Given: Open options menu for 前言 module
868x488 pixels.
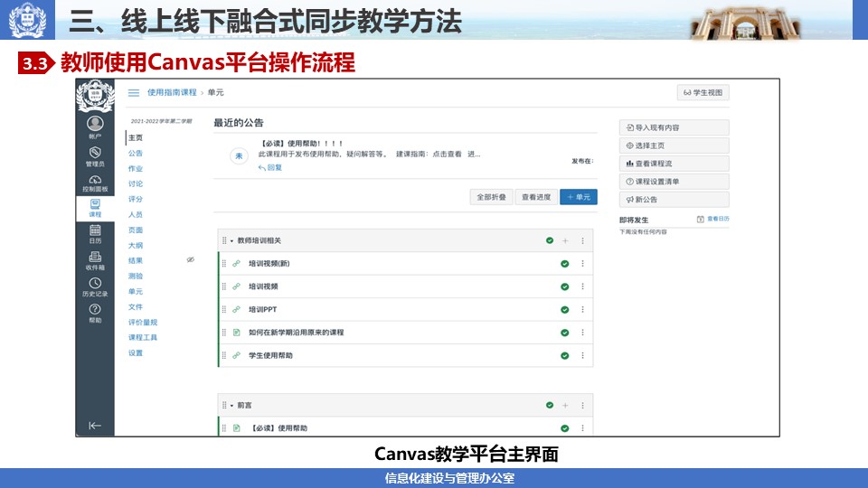Looking at the screenshot, I should point(582,406).
